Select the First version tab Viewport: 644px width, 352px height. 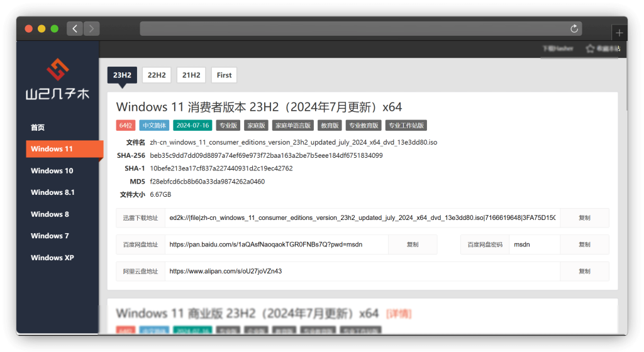pyautogui.click(x=224, y=75)
